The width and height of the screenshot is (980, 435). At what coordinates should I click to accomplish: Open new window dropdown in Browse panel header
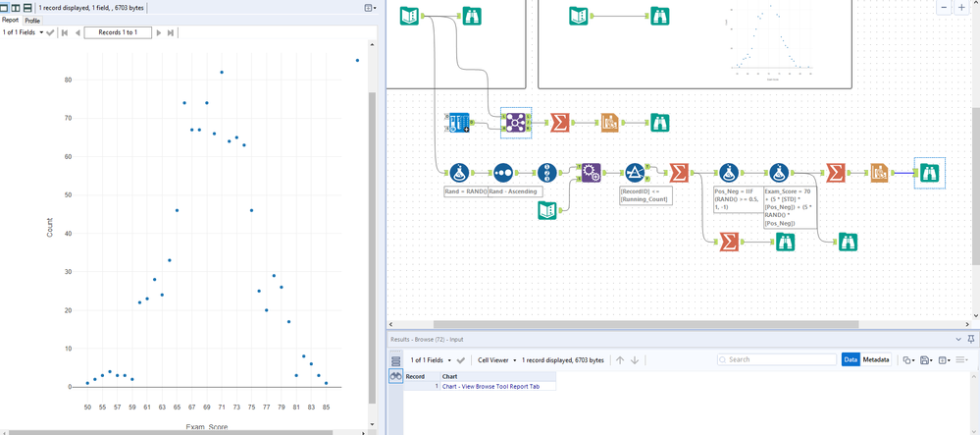click(x=370, y=8)
